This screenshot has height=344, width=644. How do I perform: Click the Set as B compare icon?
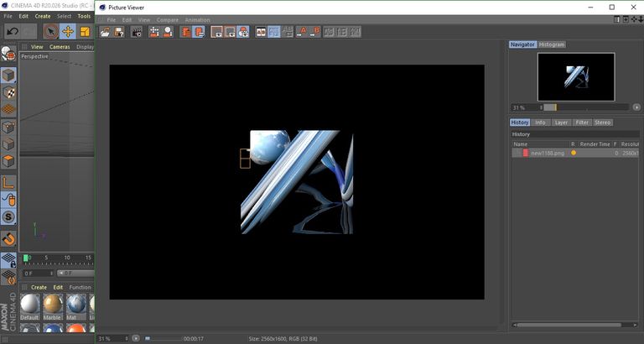315,32
